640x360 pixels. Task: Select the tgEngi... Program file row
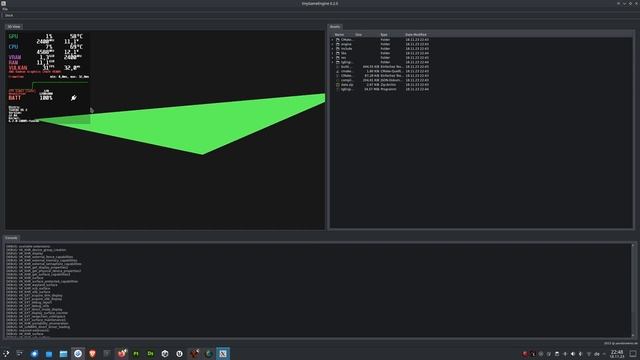380,89
